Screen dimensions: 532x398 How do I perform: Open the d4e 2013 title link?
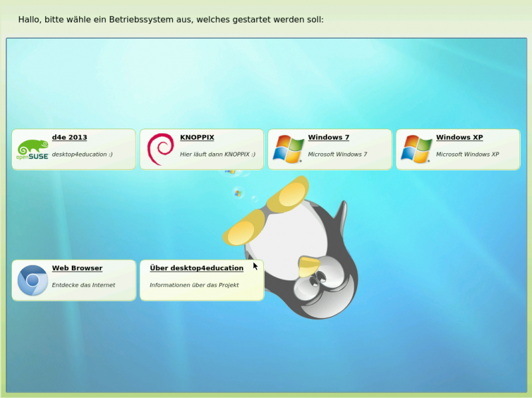click(70, 137)
